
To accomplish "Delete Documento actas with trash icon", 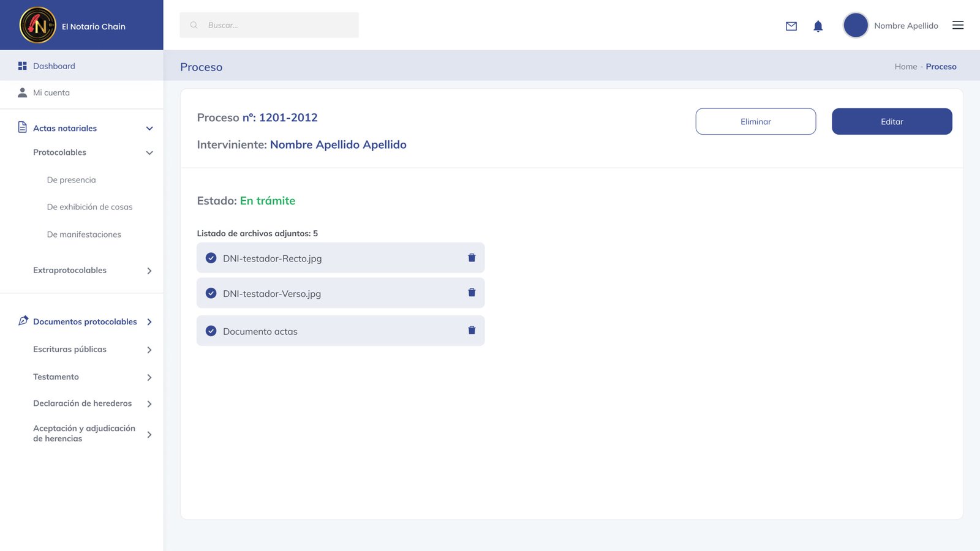I will click(472, 331).
